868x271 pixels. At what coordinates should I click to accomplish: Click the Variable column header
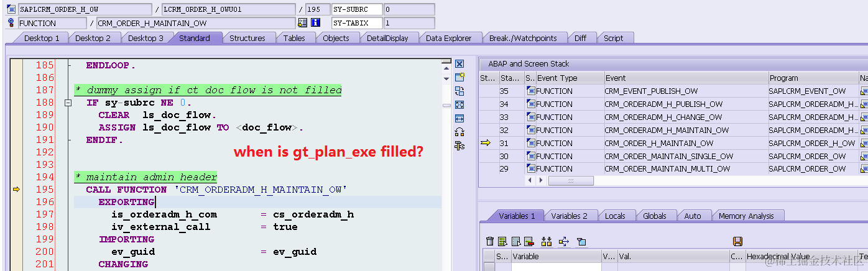click(556, 256)
